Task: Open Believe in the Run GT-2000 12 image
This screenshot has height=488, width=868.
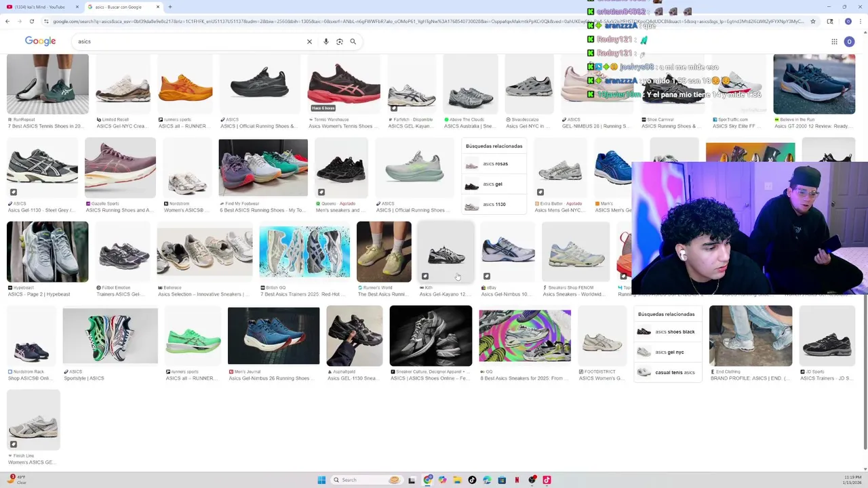Action: (x=814, y=84)
